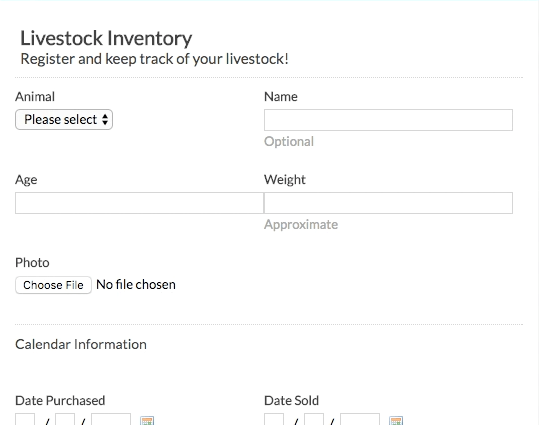539x425 pixels.
Task: Click the Date Purchased year box
Action: click(x=111, y=419)
